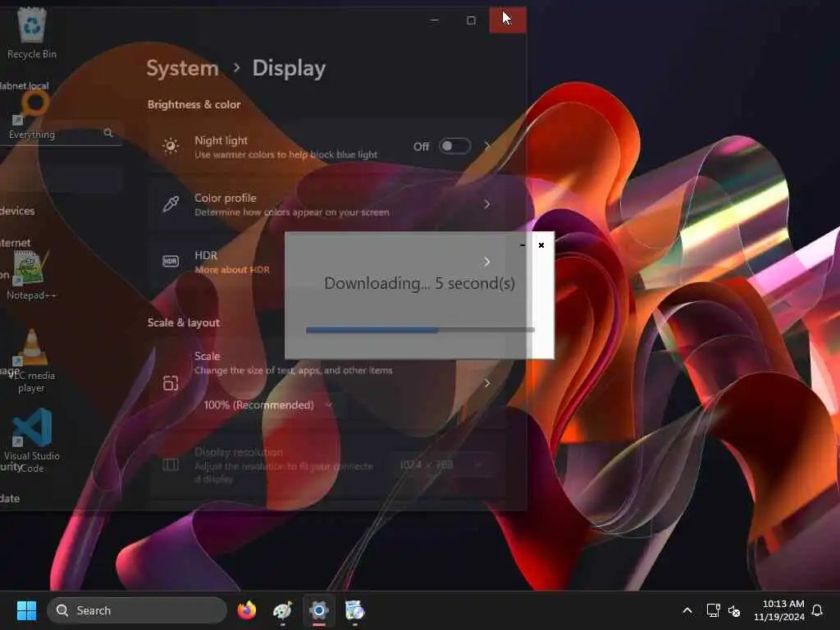This screenshot has width=840, height=630.
Task: Open the Paint app in taskbar
Action: (x=282, y=610)
